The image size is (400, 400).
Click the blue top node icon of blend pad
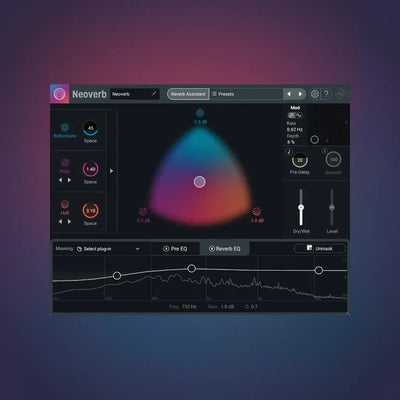200,113
